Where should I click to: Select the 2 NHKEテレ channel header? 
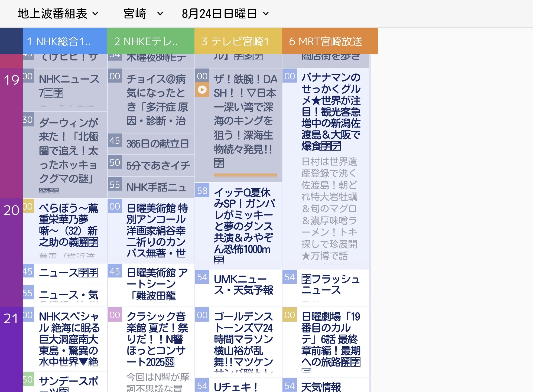[151, 41]
